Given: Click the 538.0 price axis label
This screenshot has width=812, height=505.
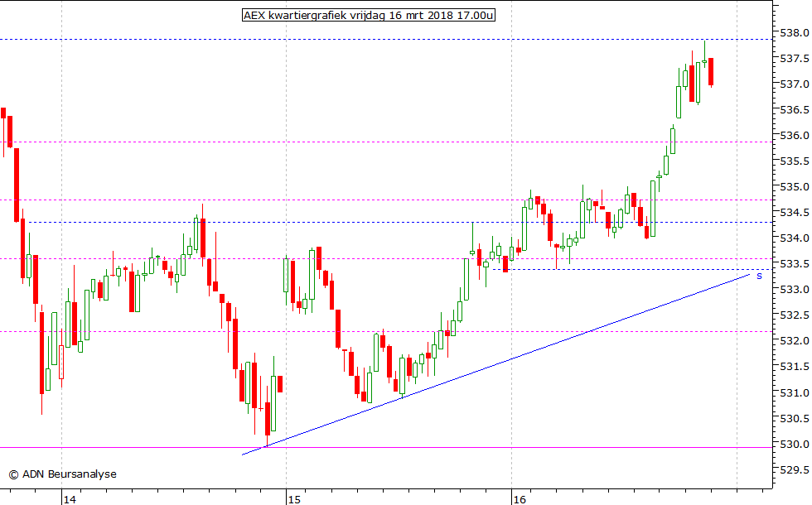Looking at the screenshot, I should pos(795,32).
